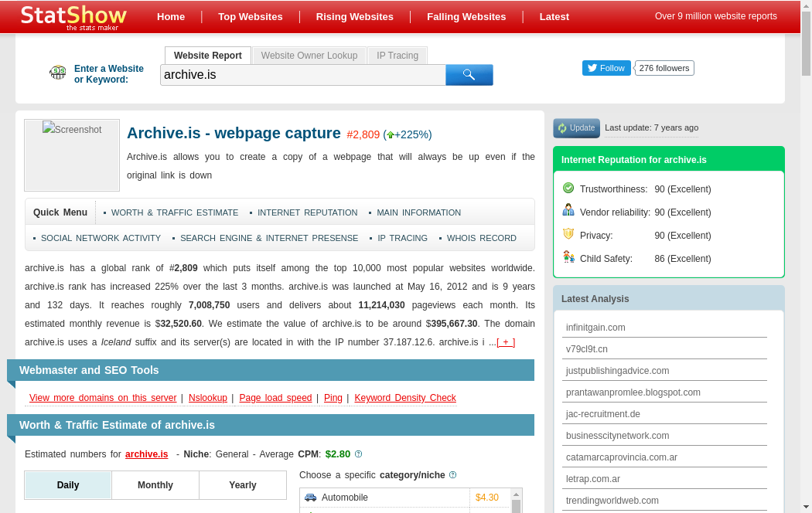Select the Monthly estimate tab
Viewport: 812px width, 513px height.
(155, 485)
